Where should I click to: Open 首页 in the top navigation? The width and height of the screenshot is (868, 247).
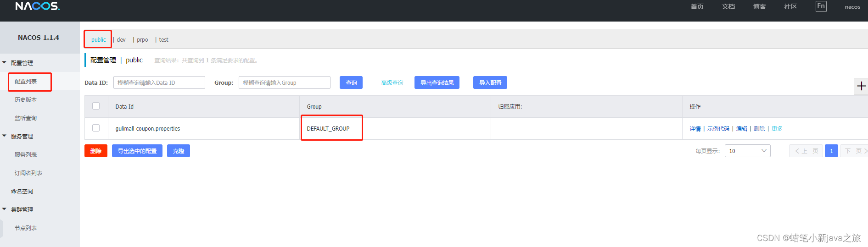click(697, 6)
